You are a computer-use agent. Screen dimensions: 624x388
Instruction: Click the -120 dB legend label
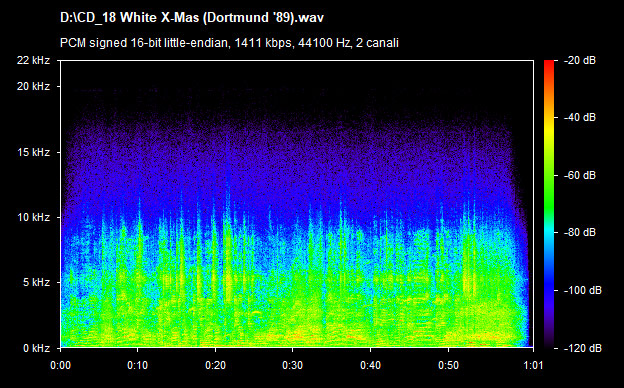(x=583, y=348)
